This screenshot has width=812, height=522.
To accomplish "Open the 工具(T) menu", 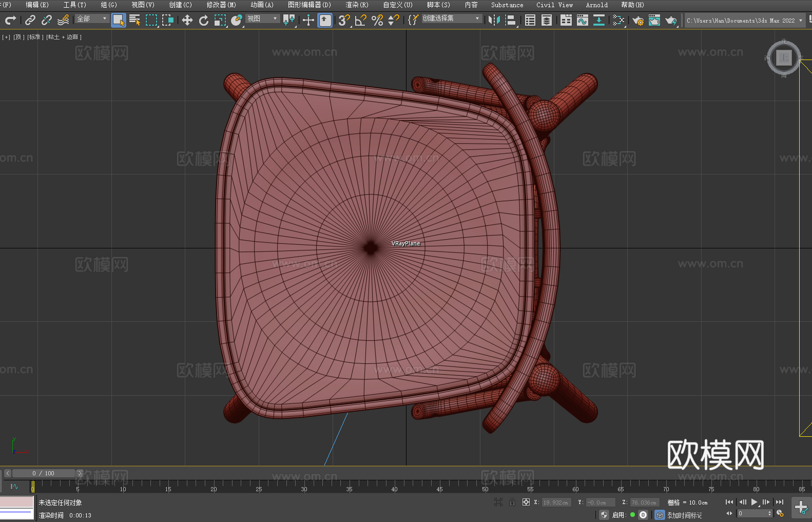I will (74, 5).
